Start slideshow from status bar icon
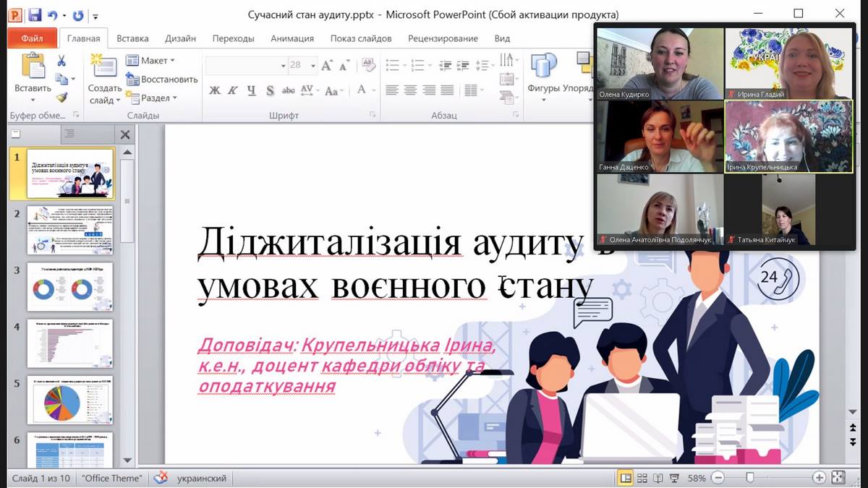Image resolution: width=868 pixels, height=488 pixels. 674,478
